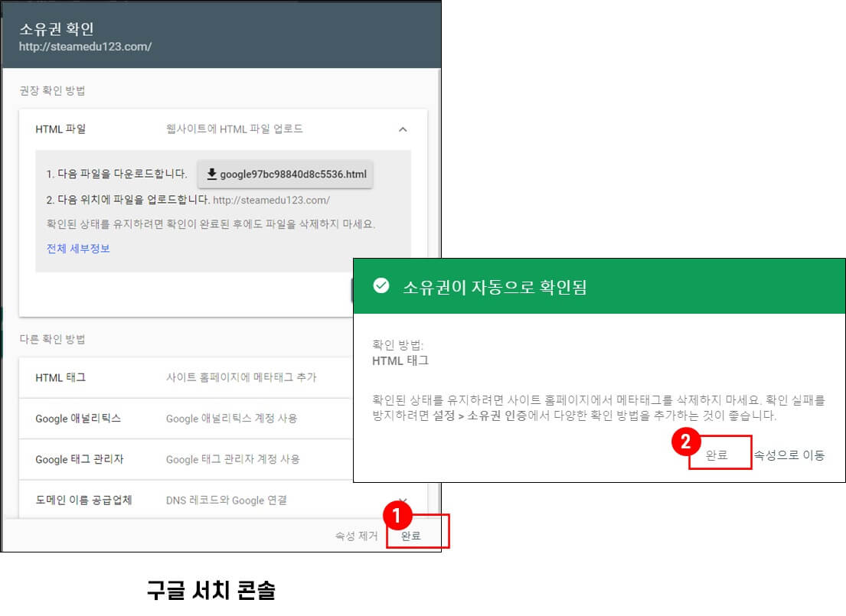This screenshot has width=846, height=616.
Task: Click the 웹사이트에 HTML 파일 업로드 description
Action: point(234,129)
